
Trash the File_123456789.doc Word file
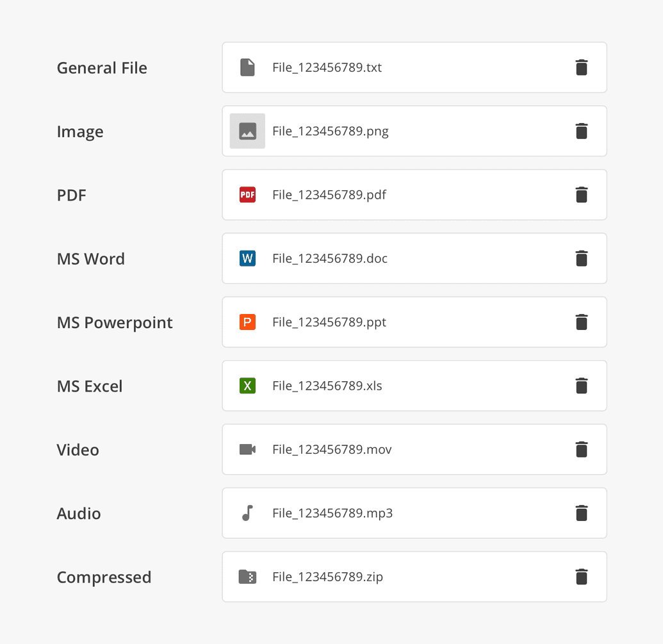click(582, 258)
